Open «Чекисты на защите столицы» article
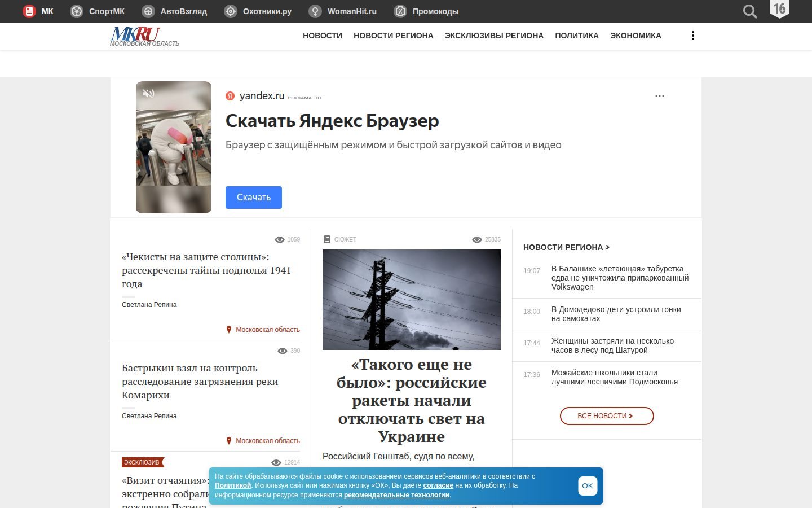812x508 pixels. pos(206,270)
